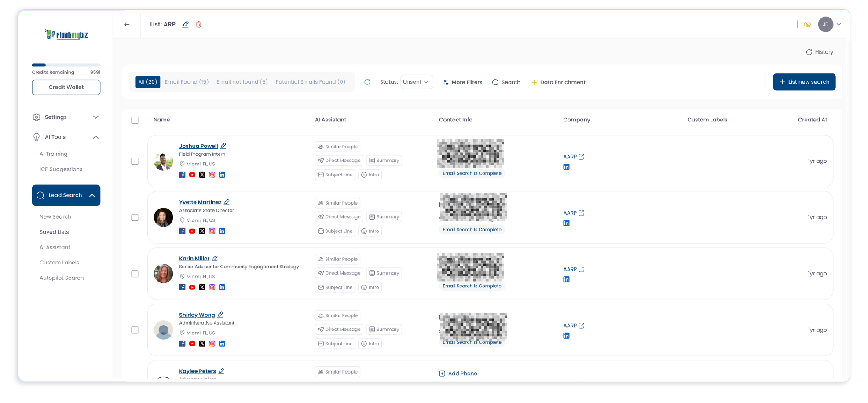Open the JD user account dropdown
Screen dimensions: 868x403
point(830,24)
